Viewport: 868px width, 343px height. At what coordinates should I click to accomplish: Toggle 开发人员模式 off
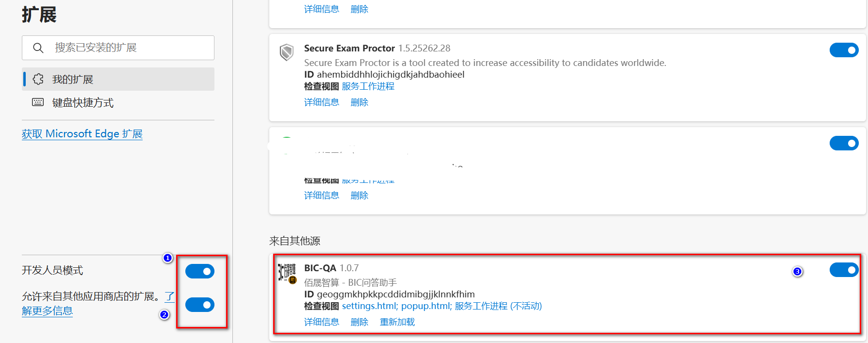point(200,271)
